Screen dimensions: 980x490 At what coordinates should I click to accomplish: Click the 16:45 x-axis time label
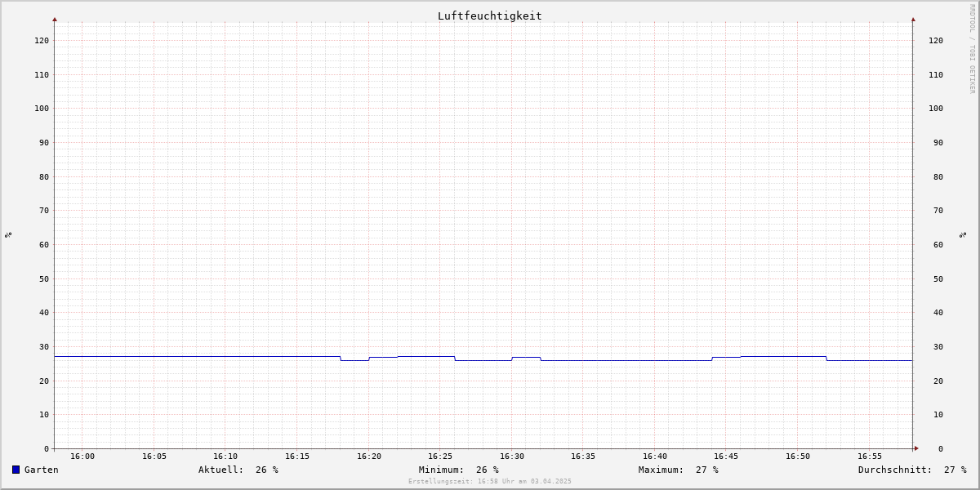726,457
